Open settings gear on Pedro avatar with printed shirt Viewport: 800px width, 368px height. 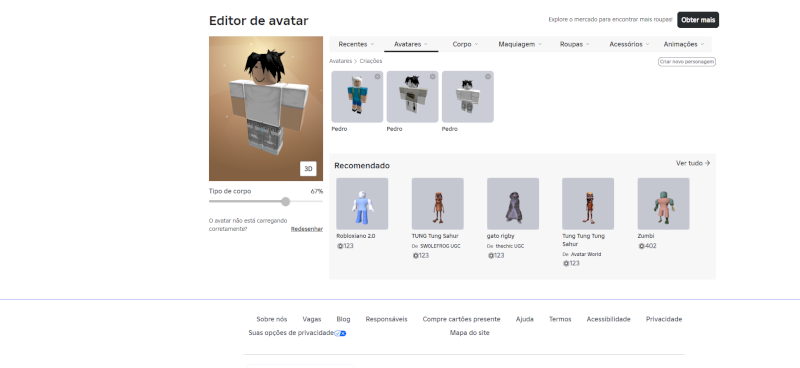click(433, 77)
